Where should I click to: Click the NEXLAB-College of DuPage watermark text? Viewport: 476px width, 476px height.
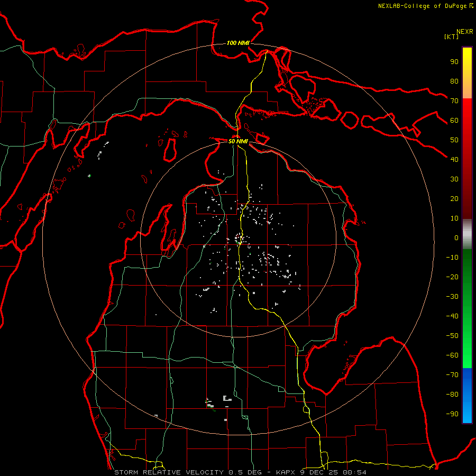(x=425, y=6)
